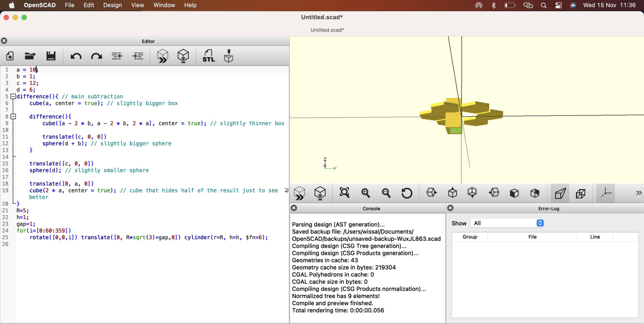Screen dimensions: 644x324
Task: Export the model as STL
Action: click(209, 56)
